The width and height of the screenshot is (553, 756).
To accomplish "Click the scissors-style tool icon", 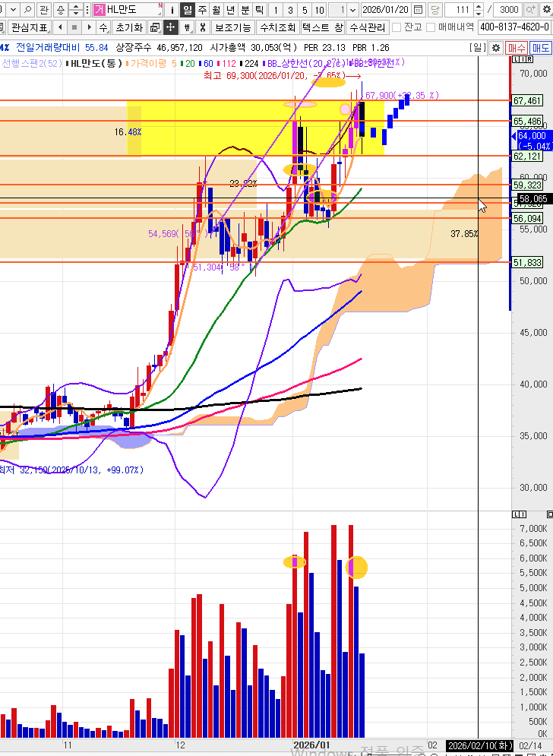I will [x=202, y=27].
